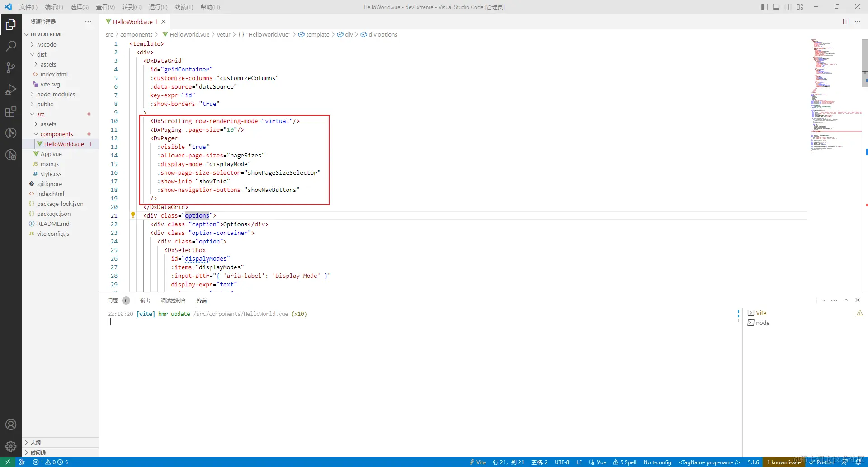Toggle the bottom panel visibility
Screen dimensions: 868x467
(776, 7)
